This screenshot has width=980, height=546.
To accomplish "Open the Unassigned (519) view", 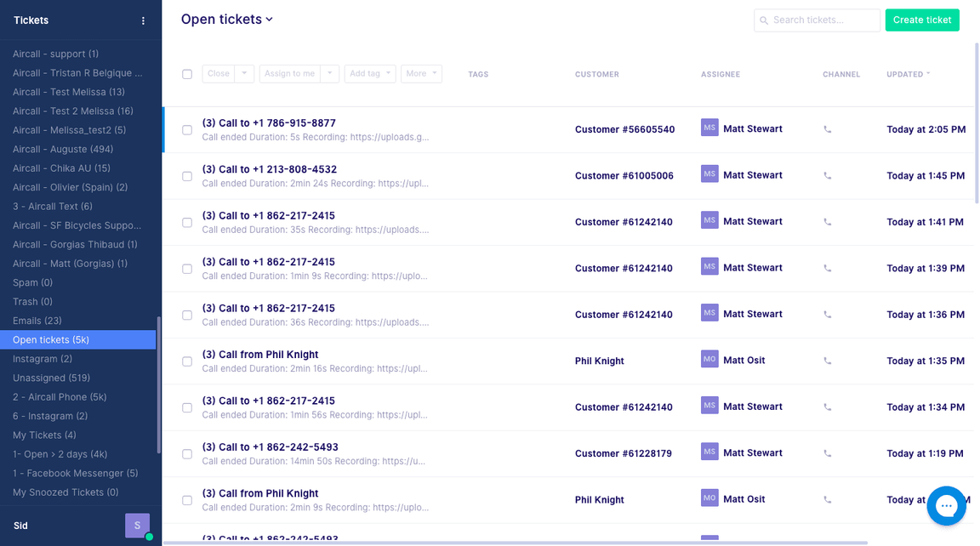I will pos(51,378).
